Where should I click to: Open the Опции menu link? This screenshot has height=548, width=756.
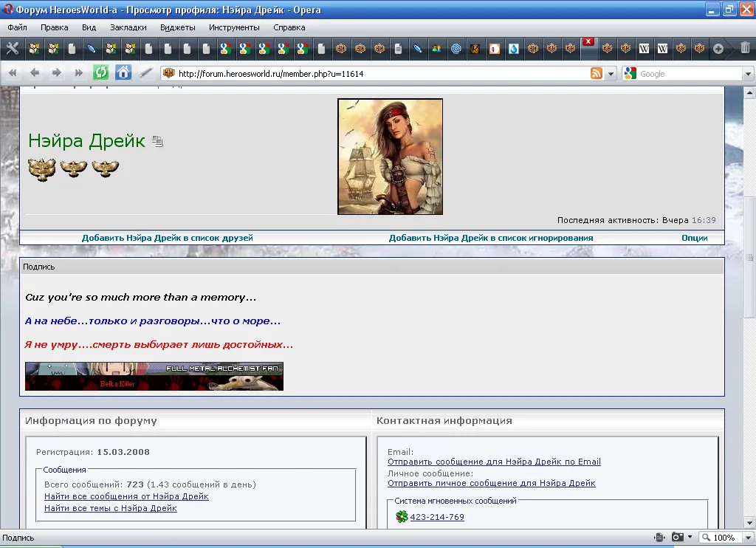[x=695, y=238]
